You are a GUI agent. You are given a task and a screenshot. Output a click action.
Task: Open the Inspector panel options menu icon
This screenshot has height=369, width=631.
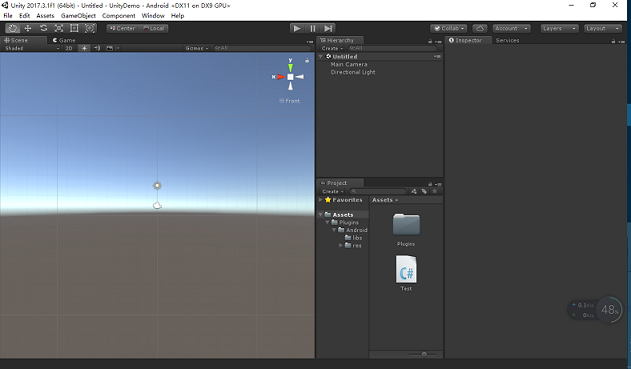622,41
